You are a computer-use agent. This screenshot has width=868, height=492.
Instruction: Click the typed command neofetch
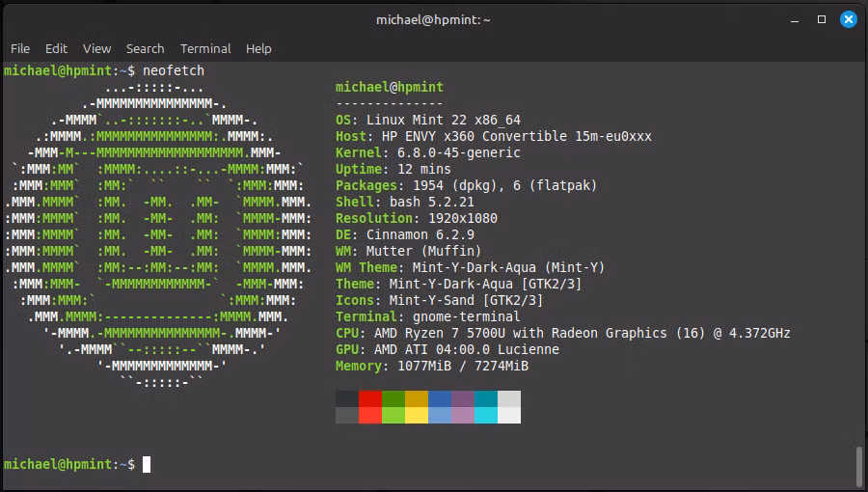click(174, 70)
